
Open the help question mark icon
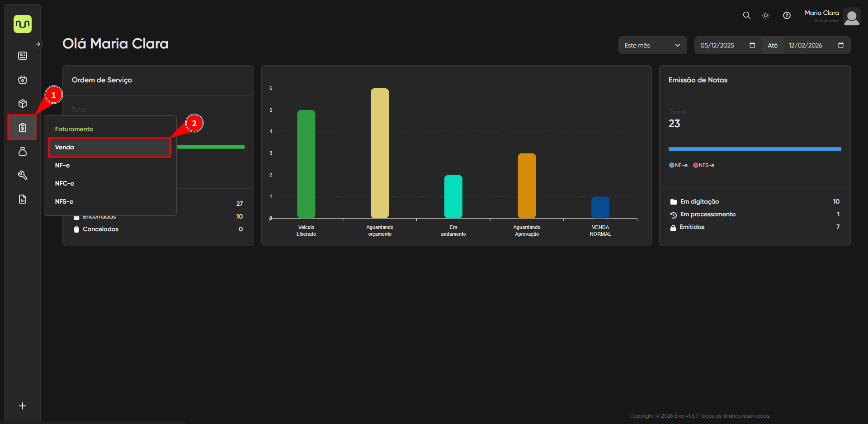pyautogui.click(x=787, y=15)
